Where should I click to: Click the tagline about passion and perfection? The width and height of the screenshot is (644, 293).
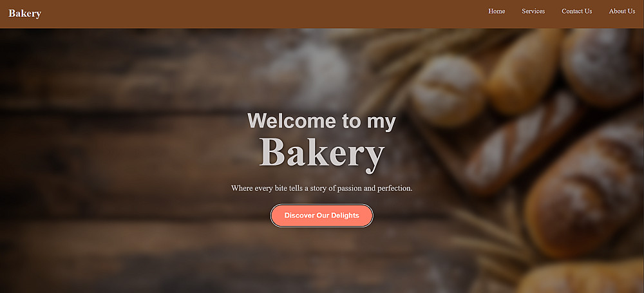tap(321, 188)
